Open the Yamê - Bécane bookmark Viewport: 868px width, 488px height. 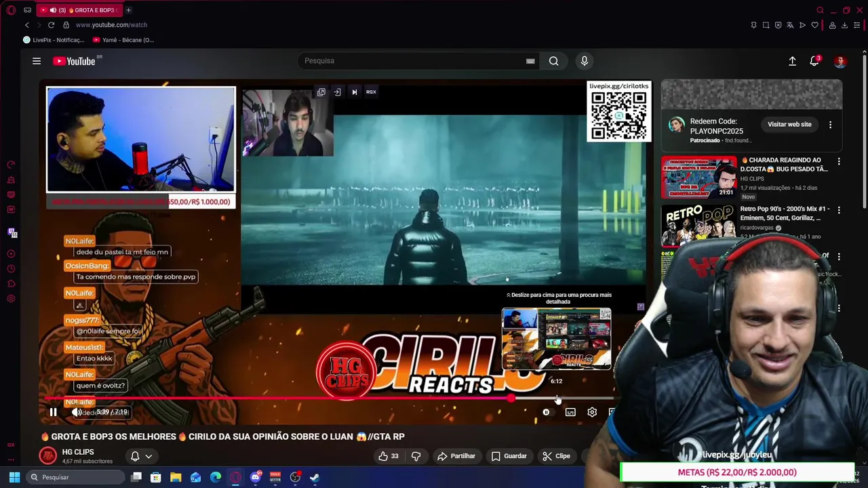123,40
